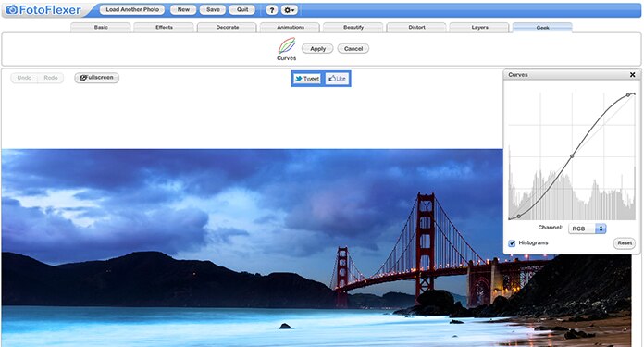Select the Distort tab

click(x=416, y=28)
